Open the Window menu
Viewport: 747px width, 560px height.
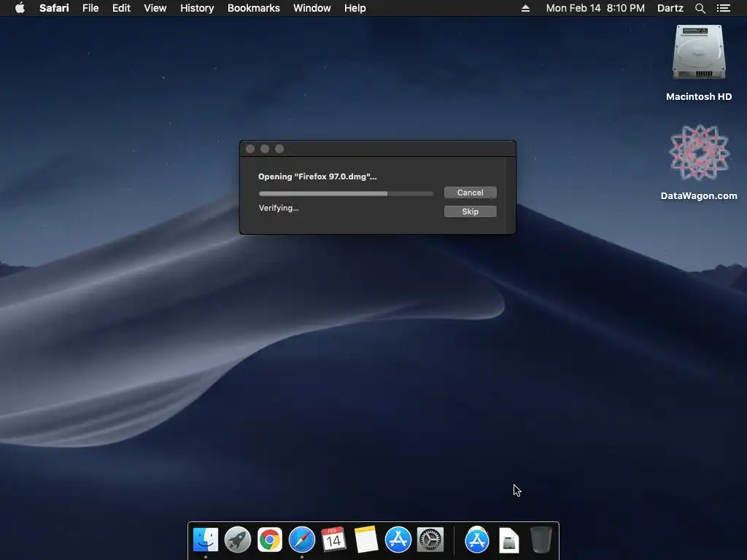click(x=312, y=8)
